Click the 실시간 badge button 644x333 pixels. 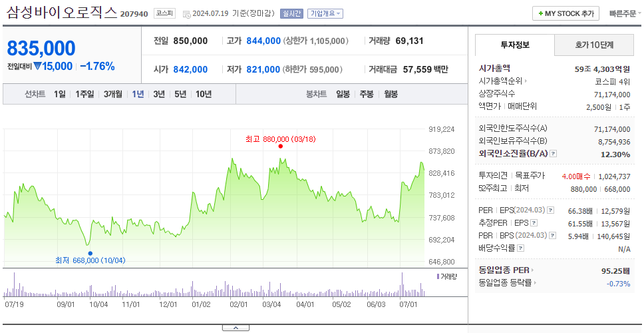pyautogui.click(x=291, y=13)
